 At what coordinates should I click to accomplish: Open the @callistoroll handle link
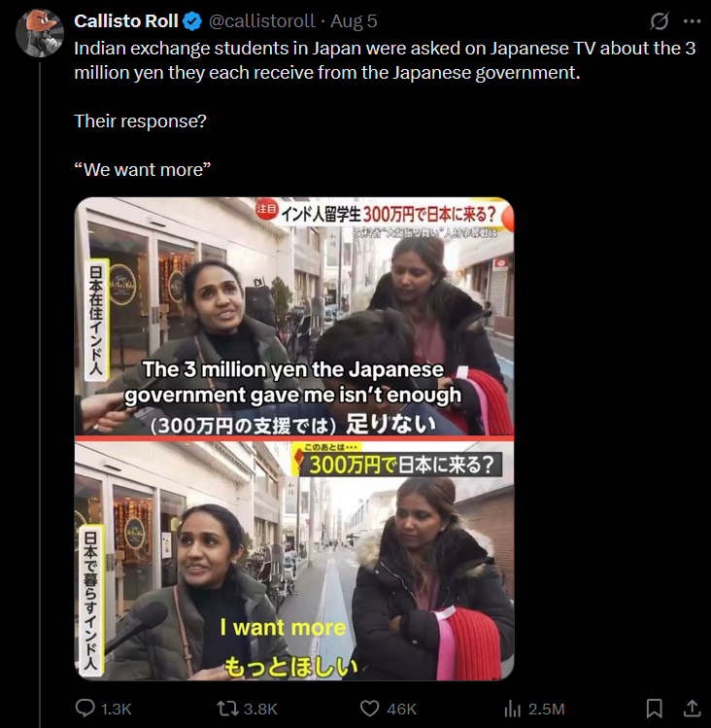tap(261, 21)
